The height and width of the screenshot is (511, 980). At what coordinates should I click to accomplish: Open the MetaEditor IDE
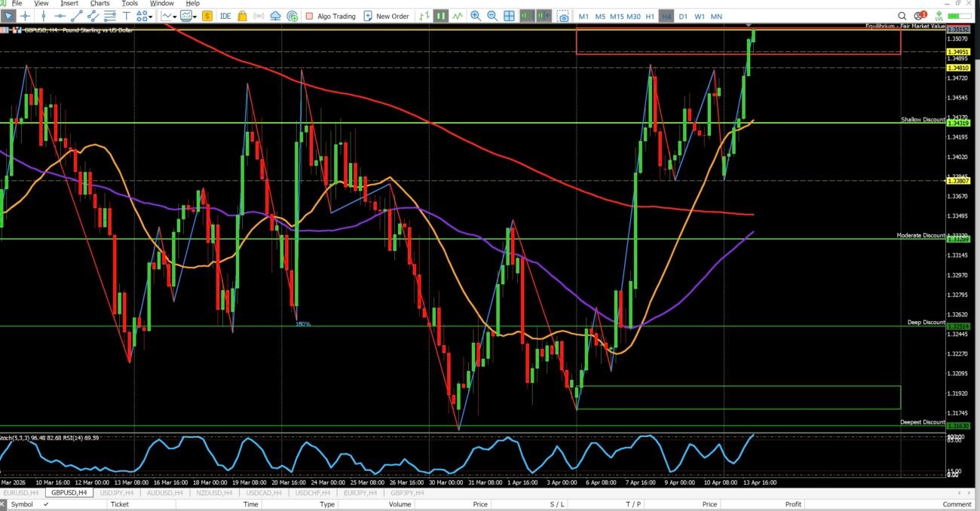[x=225, y=16]
